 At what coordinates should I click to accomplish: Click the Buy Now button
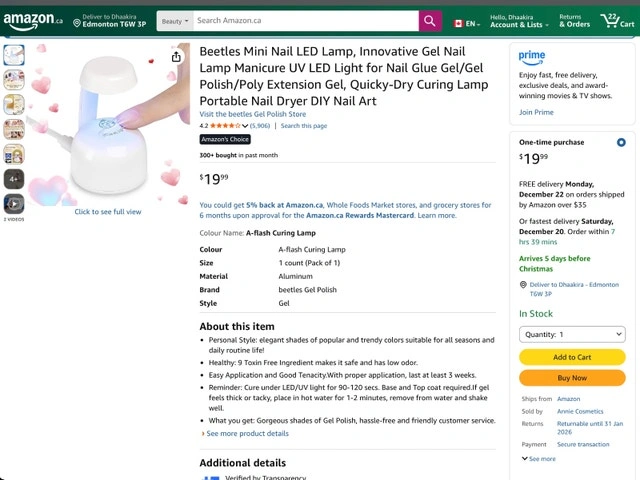click(x=572, y=378)
